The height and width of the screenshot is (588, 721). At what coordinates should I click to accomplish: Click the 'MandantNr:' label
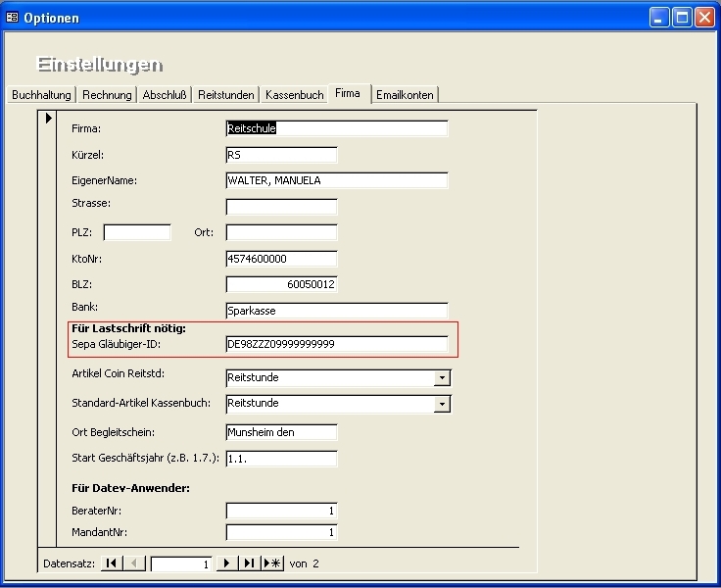100,532
